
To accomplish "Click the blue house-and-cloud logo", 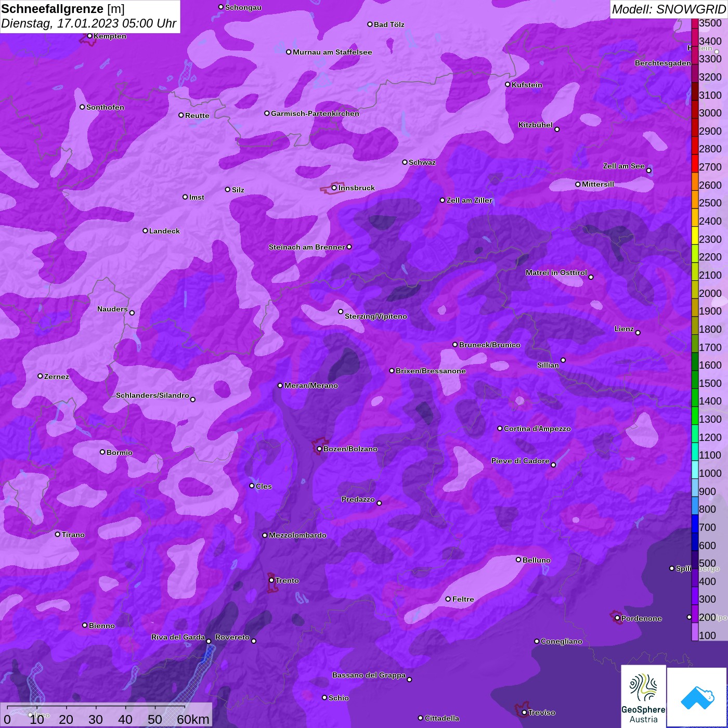I will 697,697.
